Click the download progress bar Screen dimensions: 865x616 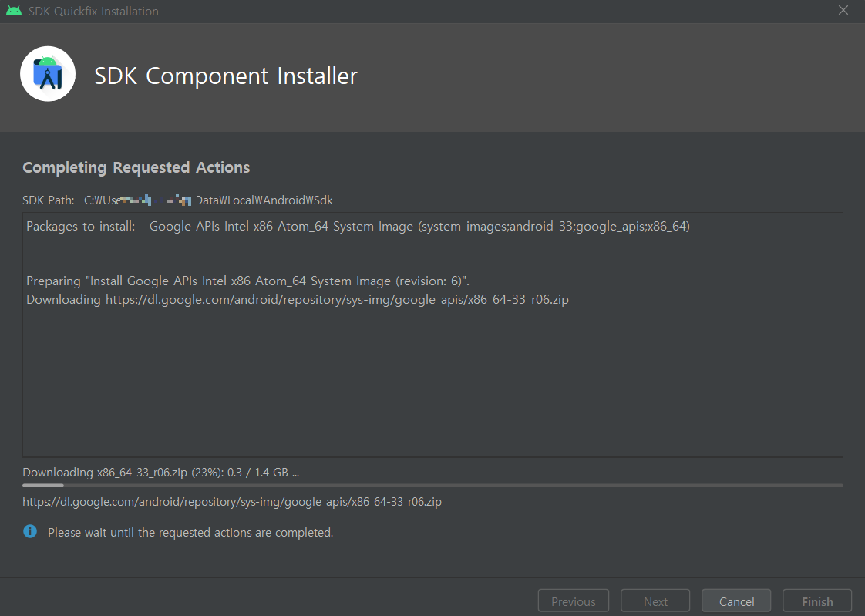pos(432,485)
